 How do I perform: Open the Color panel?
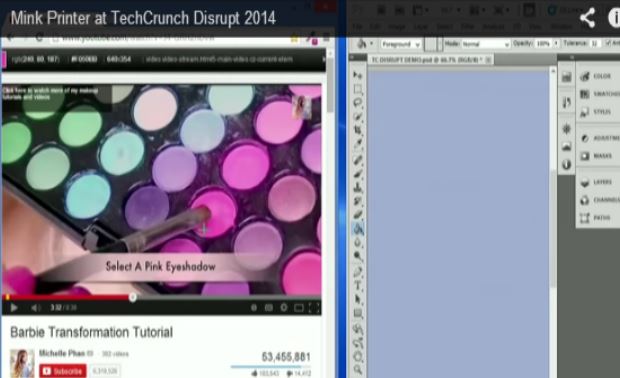pos(596,76)
